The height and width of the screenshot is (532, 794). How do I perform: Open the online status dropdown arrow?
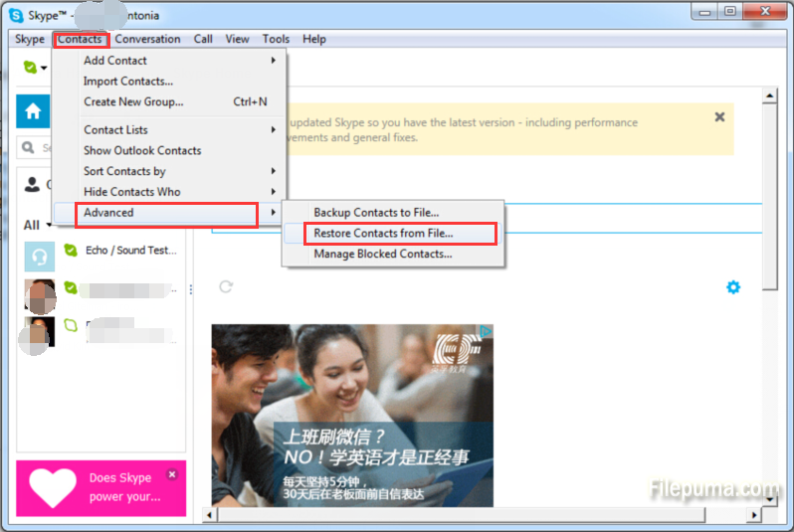(x=45, y=68)
